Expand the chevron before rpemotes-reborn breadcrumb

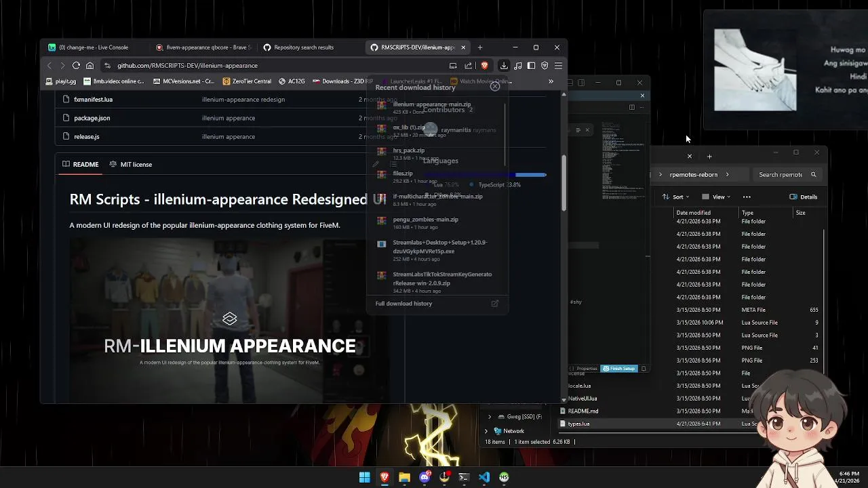coord(660,175)
